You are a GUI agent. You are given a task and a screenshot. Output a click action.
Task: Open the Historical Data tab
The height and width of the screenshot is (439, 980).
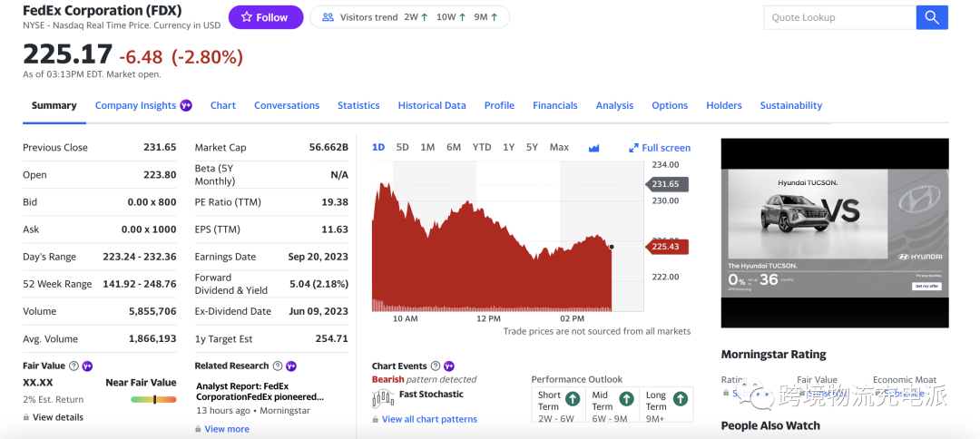tap(432, 105)
